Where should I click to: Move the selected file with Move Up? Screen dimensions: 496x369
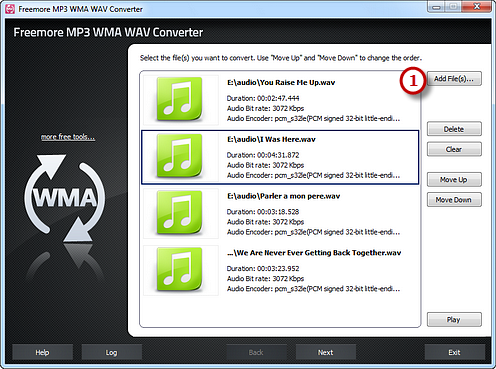454,180
